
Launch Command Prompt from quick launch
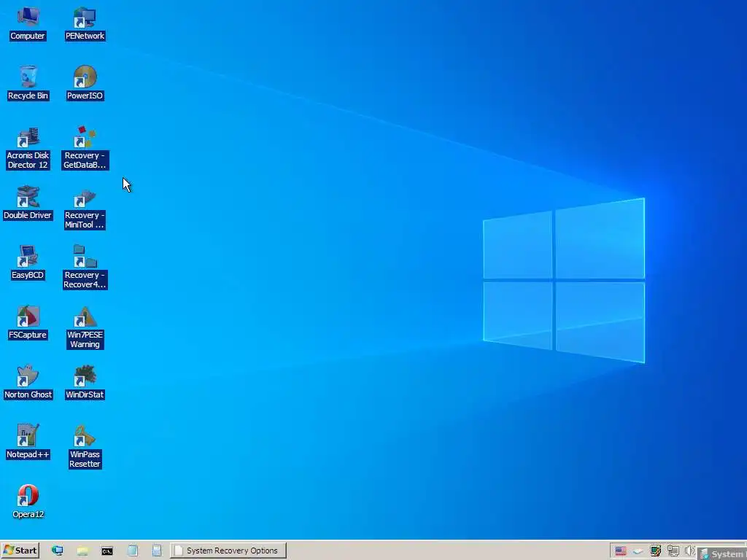coord(107,551)
